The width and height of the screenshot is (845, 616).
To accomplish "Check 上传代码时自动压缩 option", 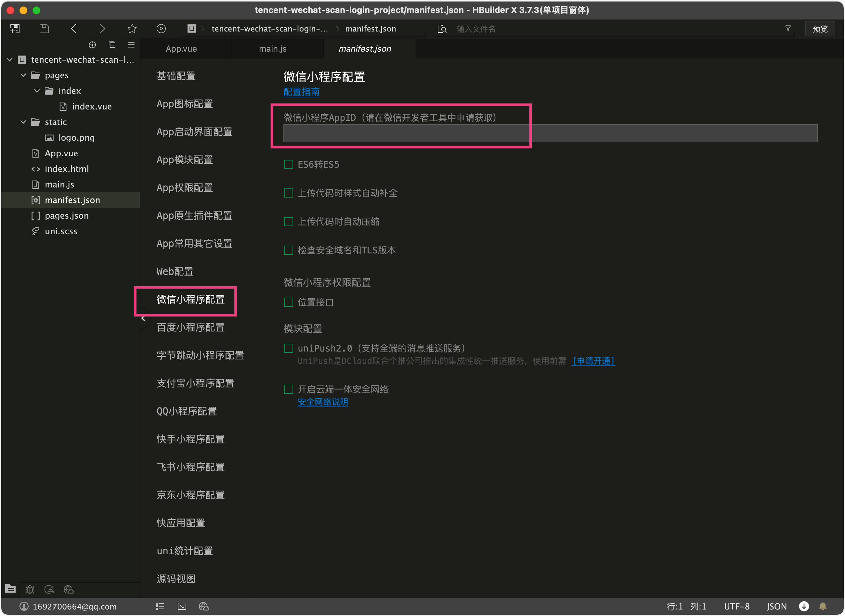I will click(288, 222).
